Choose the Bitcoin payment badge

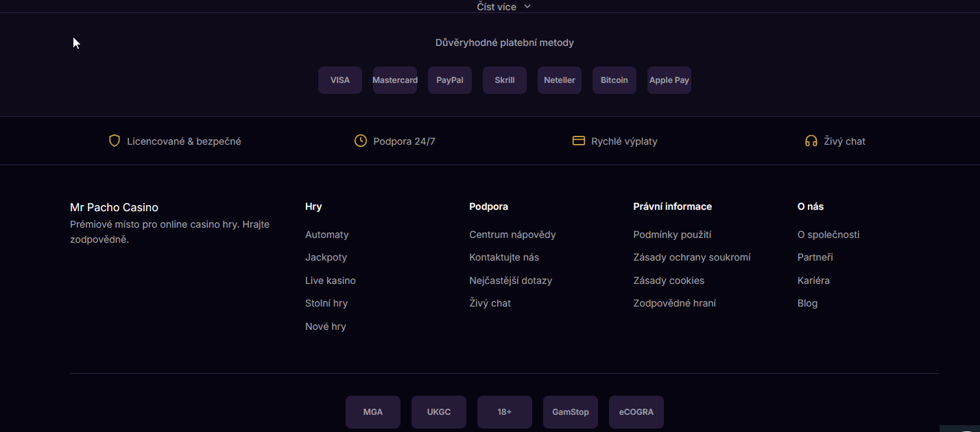(614, 80)
